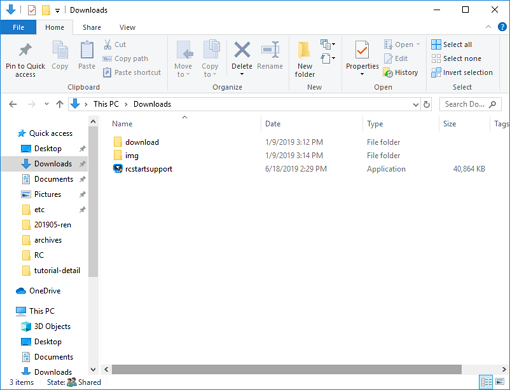Sort by the Size column header
Viewport: 510px width, 390px height.
point(449,124)
